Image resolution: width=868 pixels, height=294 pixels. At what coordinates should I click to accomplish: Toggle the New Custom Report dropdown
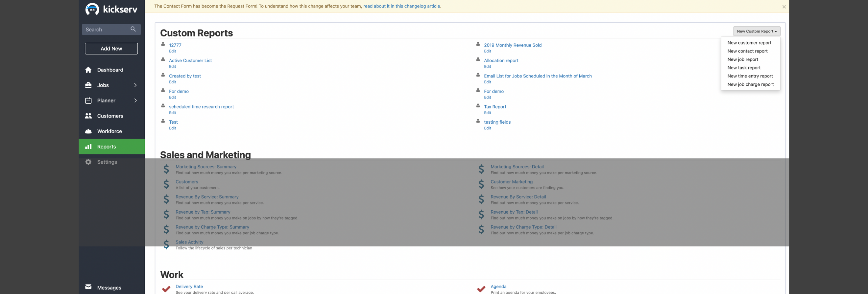[757, 31]
